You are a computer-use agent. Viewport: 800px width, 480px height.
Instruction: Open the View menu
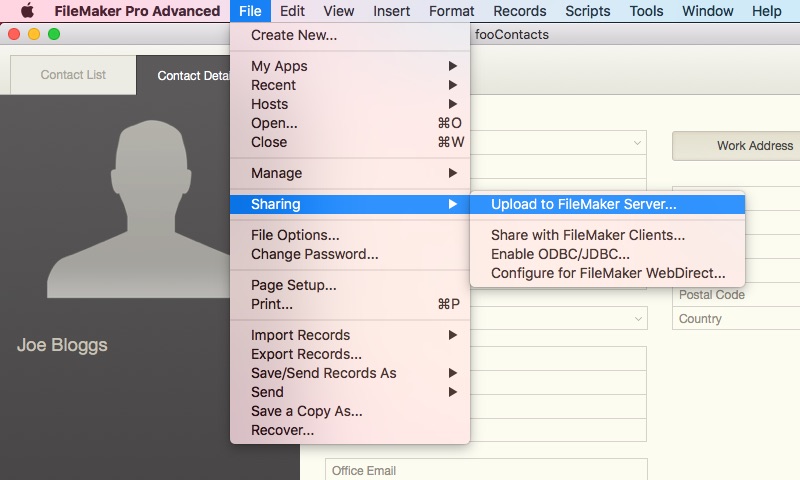click(339, 11)
